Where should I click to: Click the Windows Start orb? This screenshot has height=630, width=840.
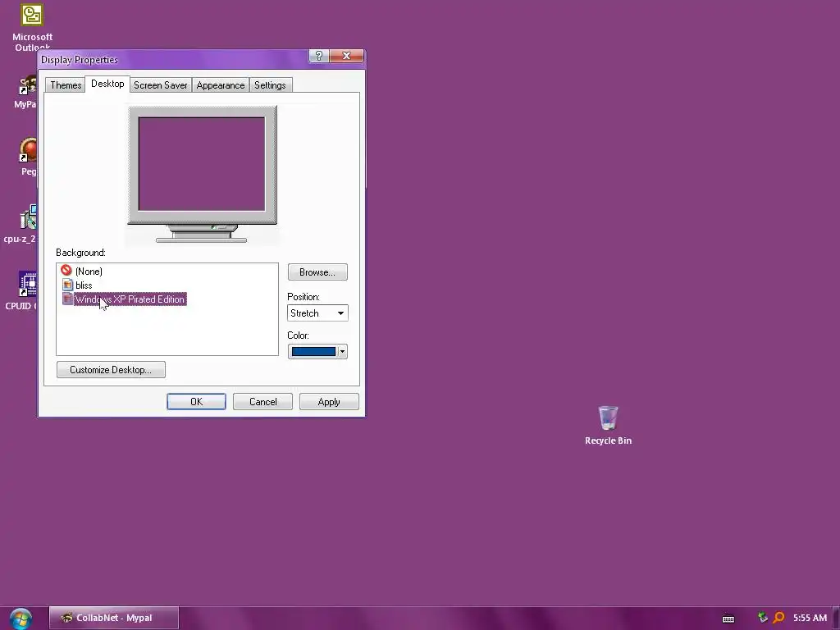click(x=21, y=619)
